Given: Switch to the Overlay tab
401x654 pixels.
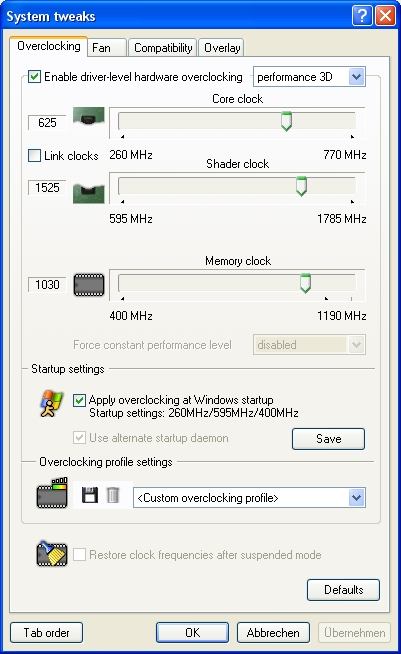Looking at the screenshot, I should tap(222, 48).
